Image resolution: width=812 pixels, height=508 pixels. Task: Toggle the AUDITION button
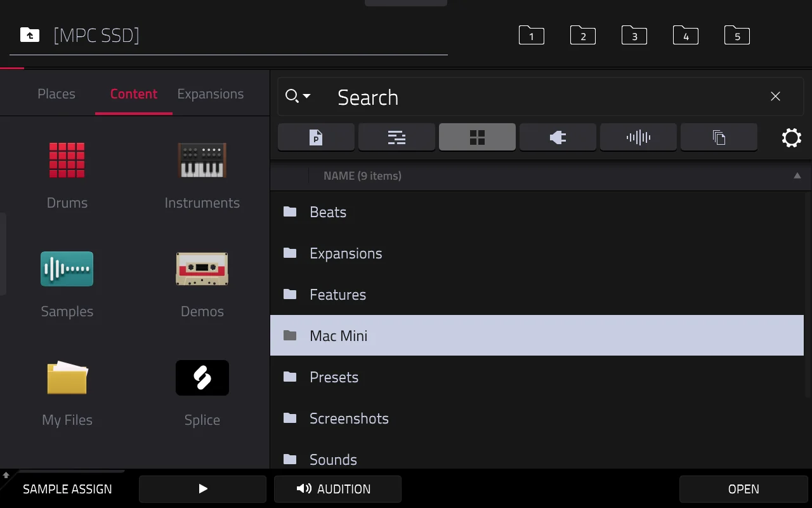(337, 489)
